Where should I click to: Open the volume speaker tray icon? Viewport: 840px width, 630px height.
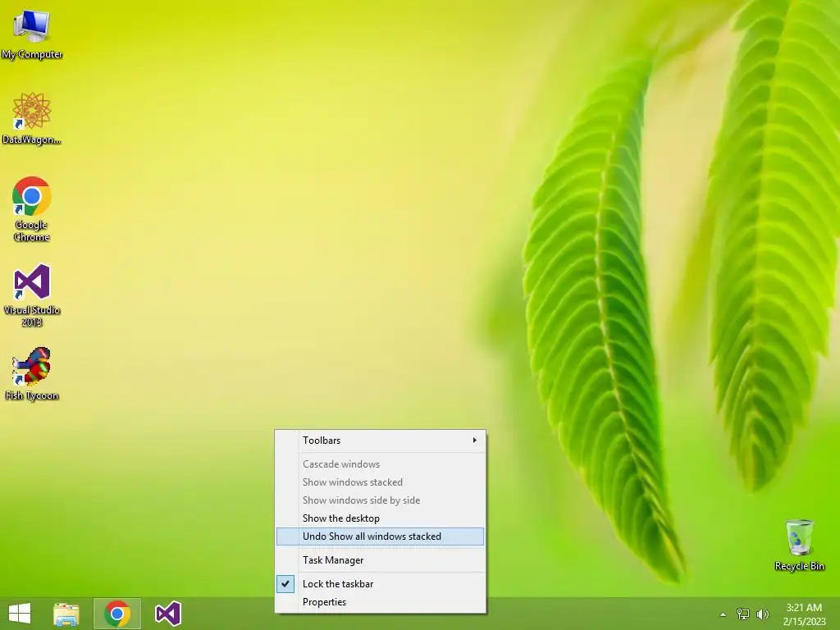(x=762, y=614)
